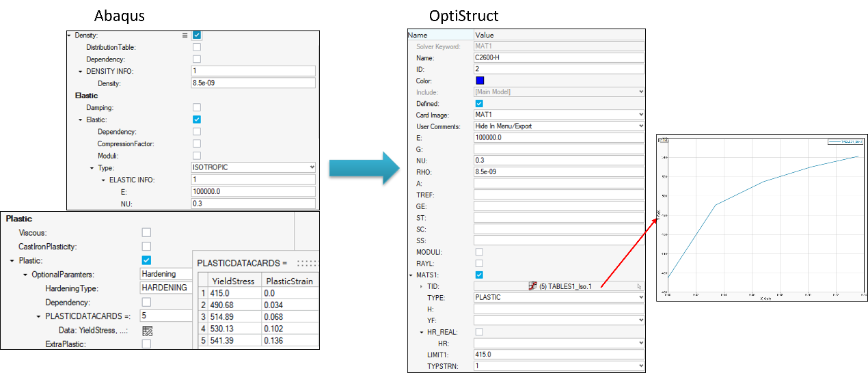Click the menu icon beside the Density checkbox

[185, 35]
